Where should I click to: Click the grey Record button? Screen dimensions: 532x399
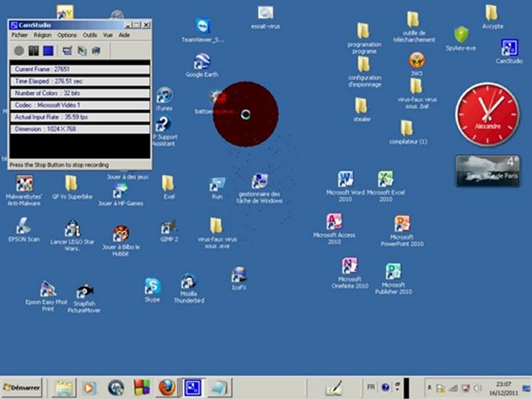19,51
